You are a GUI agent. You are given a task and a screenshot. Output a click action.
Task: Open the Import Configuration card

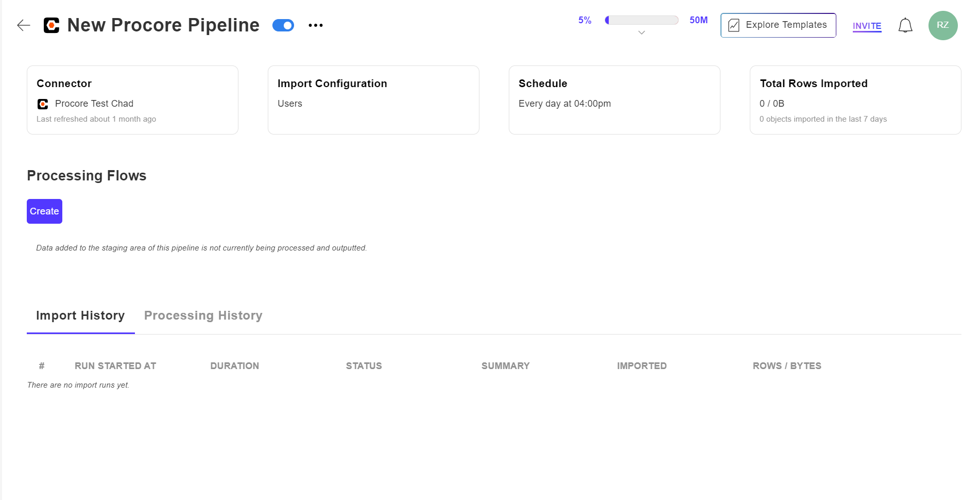[373, 100]
